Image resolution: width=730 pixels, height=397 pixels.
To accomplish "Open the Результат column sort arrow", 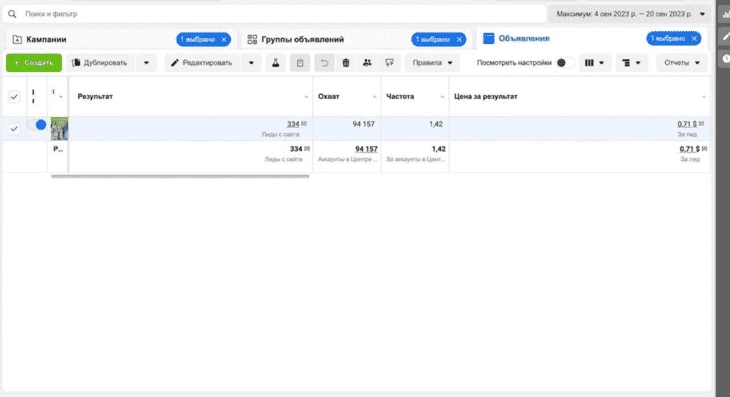I will (306, 97).
